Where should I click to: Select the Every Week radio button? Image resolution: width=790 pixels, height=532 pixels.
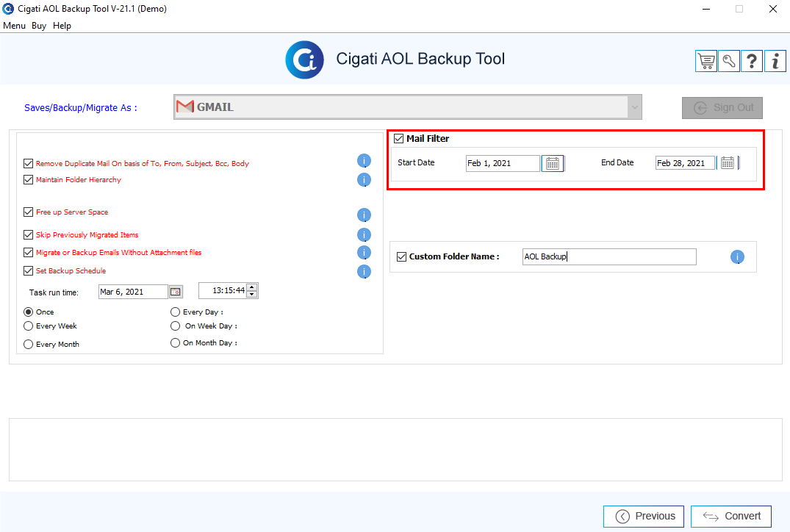pyautogui.click(x=28, y=326)
